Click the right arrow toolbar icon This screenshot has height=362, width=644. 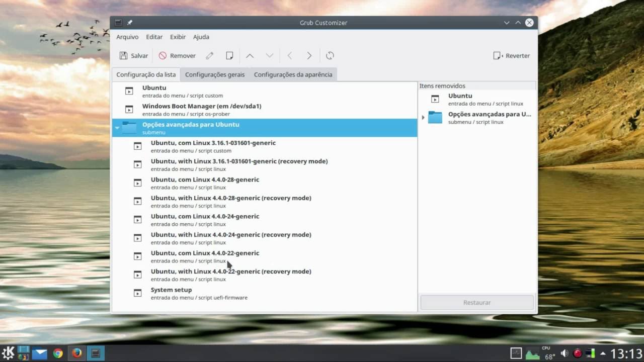click(x=309, y=56)
